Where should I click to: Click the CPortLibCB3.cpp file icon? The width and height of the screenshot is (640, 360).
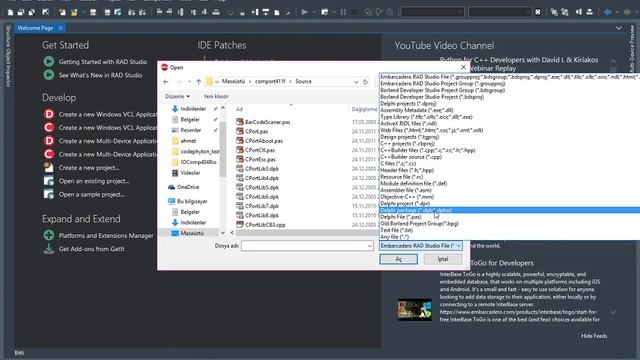[240, 224]
